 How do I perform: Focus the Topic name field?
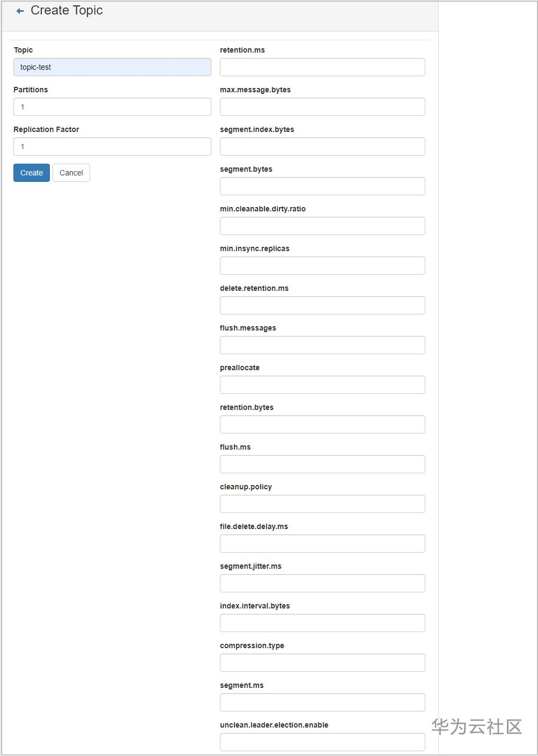[112, 67]
